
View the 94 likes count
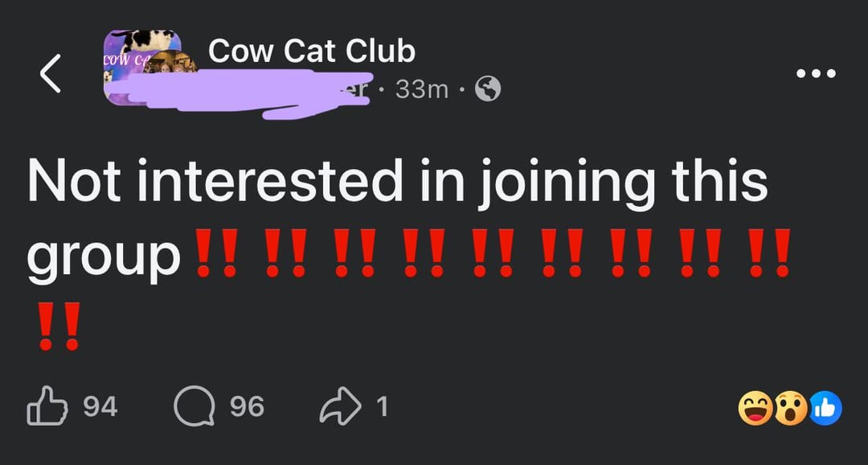(100, 407)
